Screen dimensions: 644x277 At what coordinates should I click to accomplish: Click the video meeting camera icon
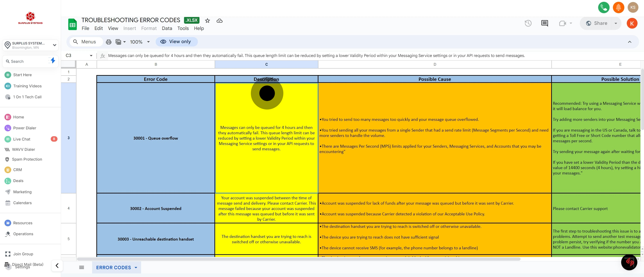(x=563, y=23)
